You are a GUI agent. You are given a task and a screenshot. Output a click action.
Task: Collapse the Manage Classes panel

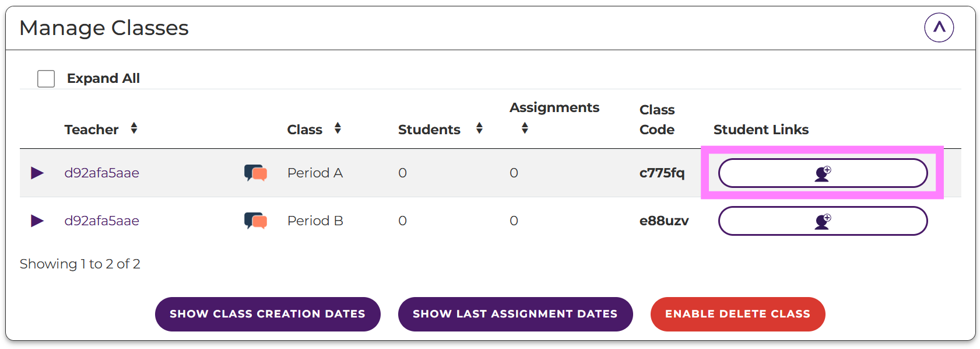click(x=939, y=27)
